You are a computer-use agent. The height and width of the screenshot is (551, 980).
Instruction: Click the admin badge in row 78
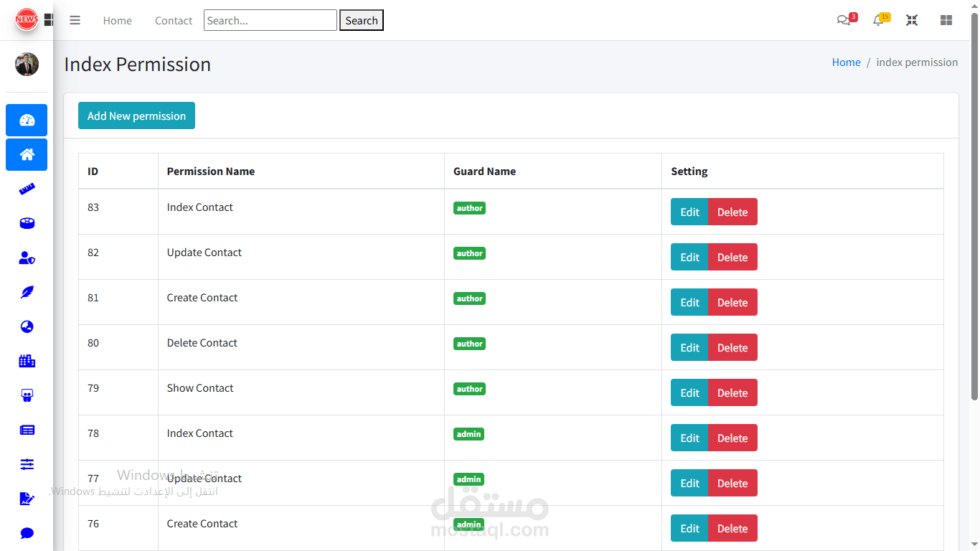coord(468,434)
